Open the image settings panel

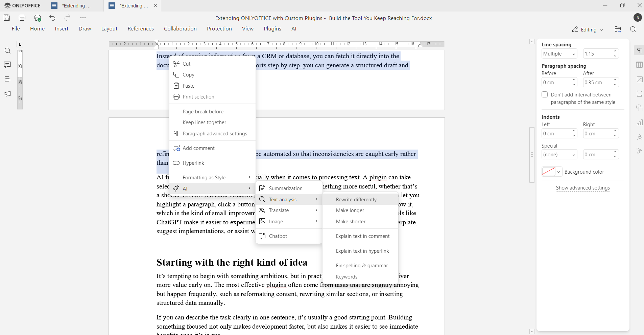[640, 79]
